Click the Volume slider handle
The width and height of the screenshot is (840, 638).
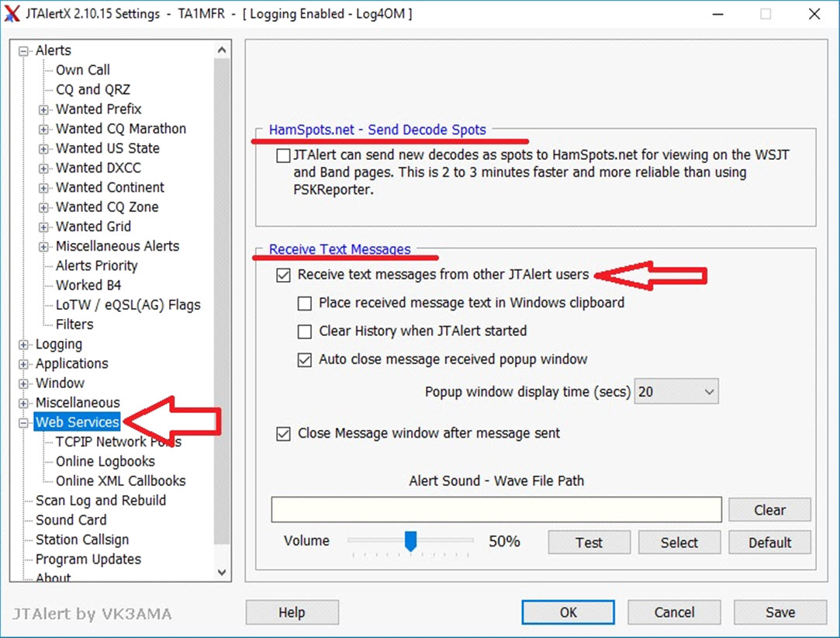tap(410, 542)
